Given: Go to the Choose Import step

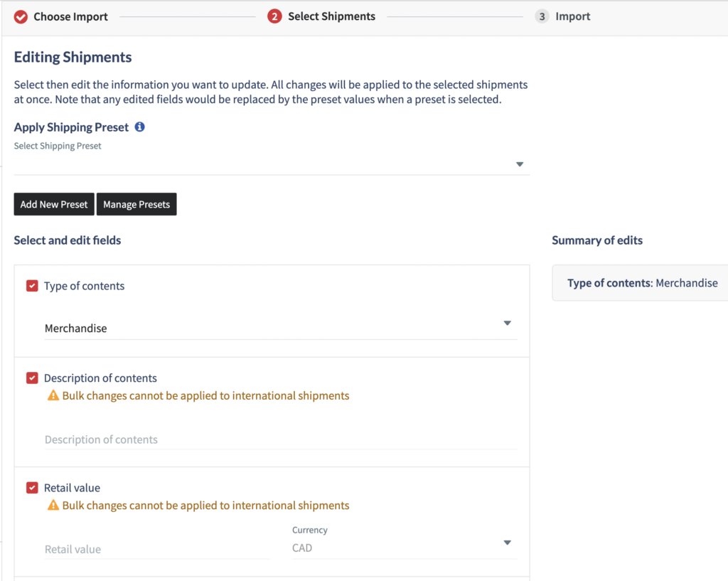Looking at the screenshot, I should 70,17.
